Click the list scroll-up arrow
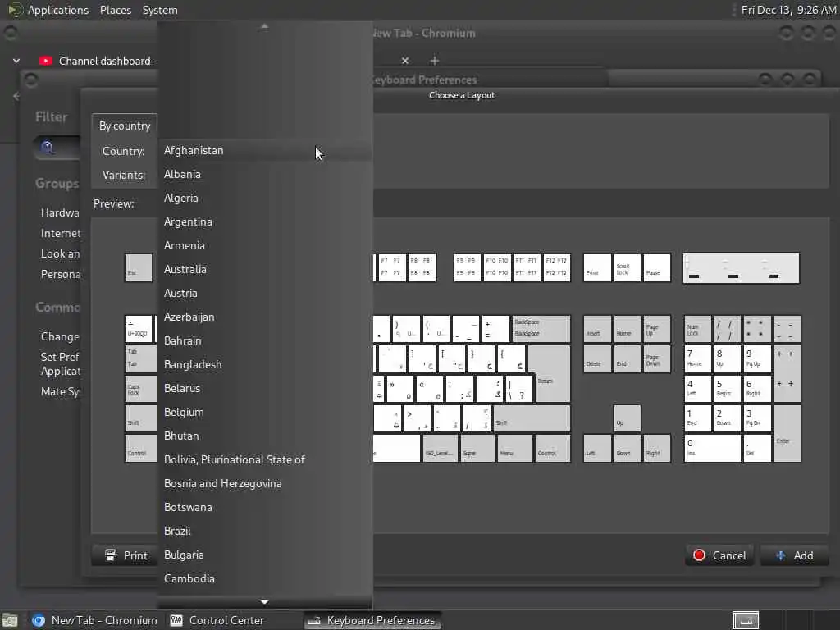840x630 pixels. tap(265, 25)
